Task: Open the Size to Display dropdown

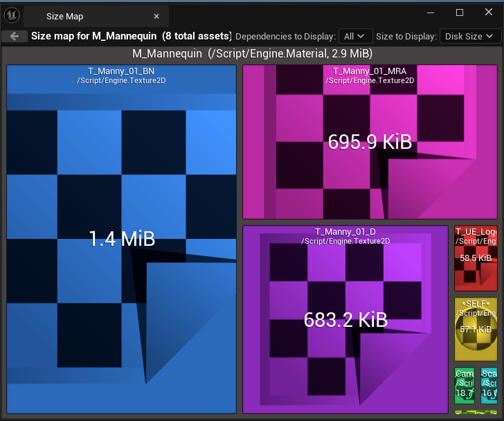Action: tap(468, 36)
